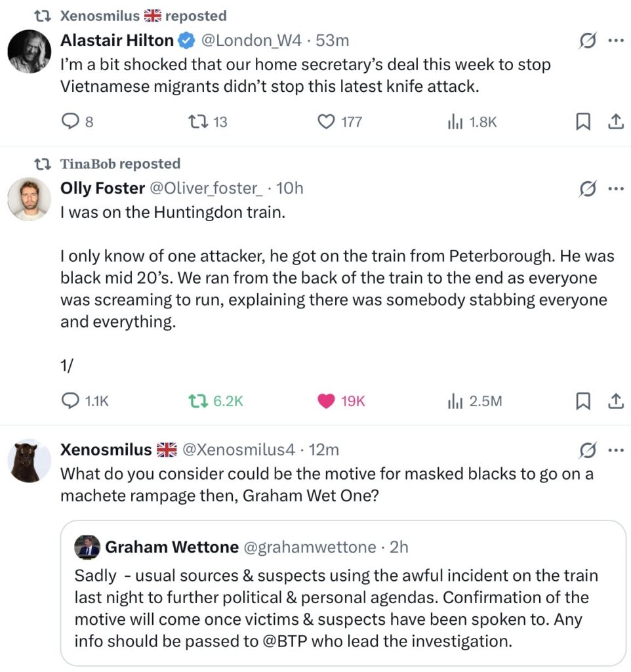The height and width of the screenshot is (672, 631).
Task: Open more options for Alastair Hilton's post
Action: tap(616, 41)
